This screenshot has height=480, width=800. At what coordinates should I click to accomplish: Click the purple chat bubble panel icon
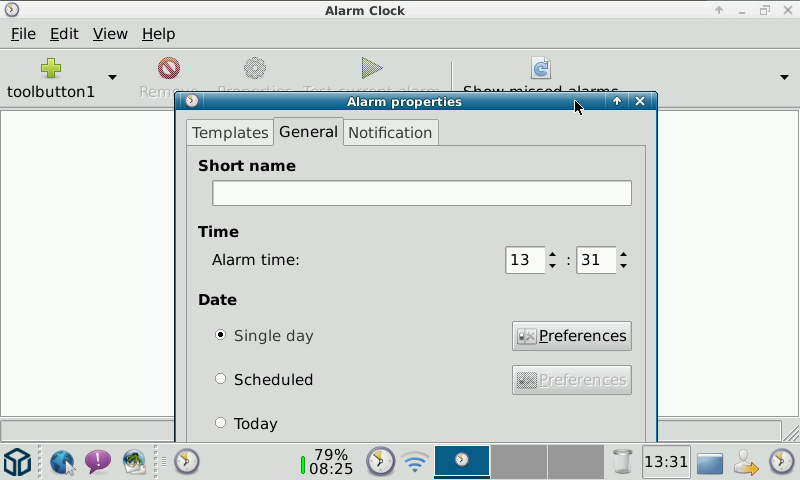coord(98,462)
